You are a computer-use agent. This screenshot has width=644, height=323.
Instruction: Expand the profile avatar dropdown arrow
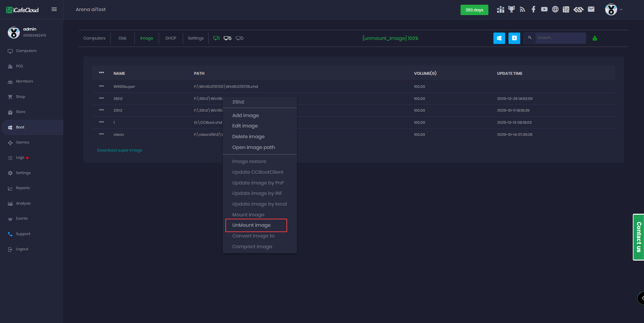point(621,10)
